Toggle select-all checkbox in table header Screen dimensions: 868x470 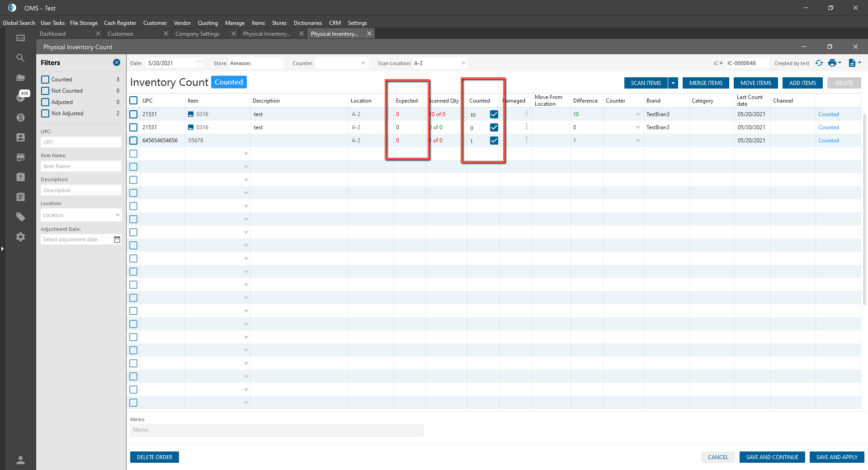tap(133, 100)
